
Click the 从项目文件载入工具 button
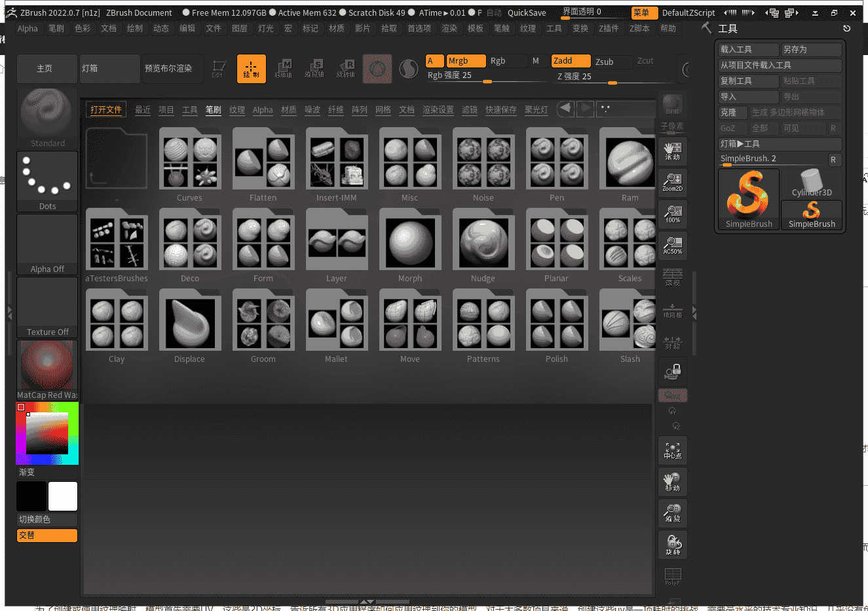pos(779,65)
